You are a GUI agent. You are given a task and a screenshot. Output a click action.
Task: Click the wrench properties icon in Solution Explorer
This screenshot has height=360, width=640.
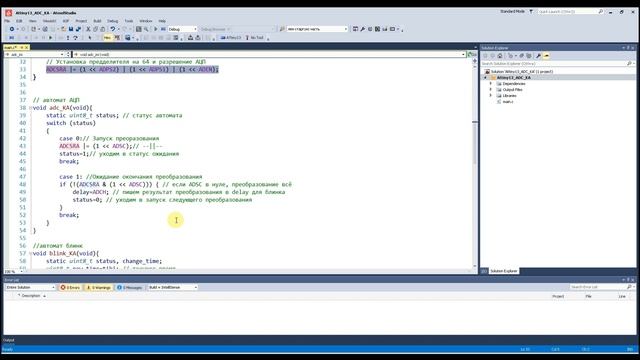(x=539, y=56)
